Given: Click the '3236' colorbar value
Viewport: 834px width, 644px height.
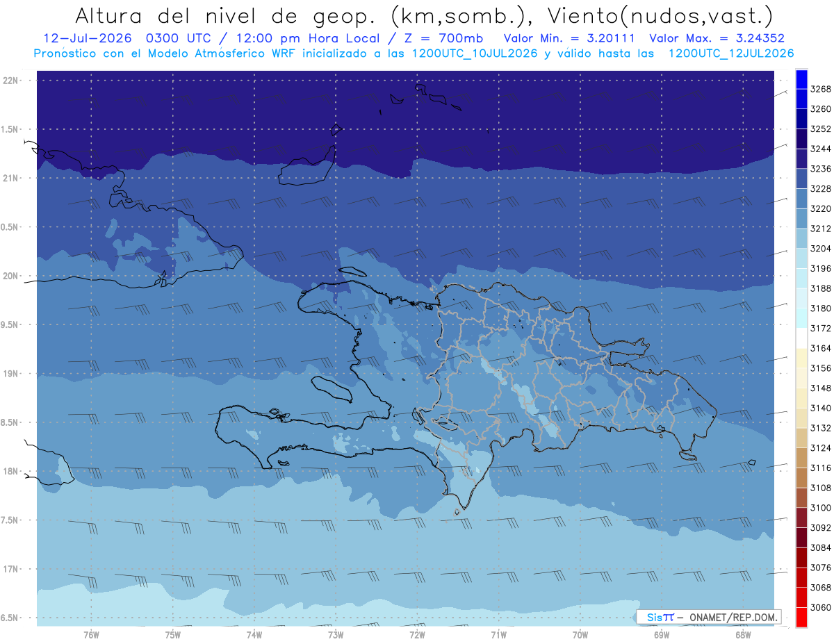Looking at the screenshot, I should tap(821, 169).
